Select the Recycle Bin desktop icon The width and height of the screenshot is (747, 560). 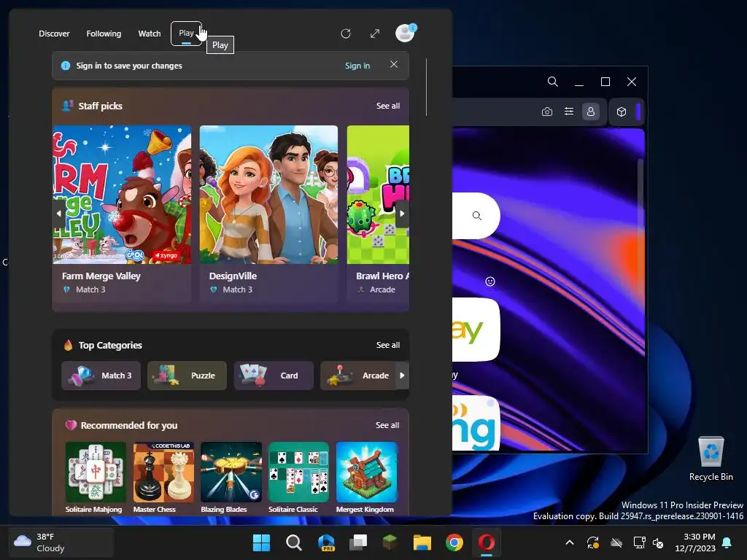point(711,459)
